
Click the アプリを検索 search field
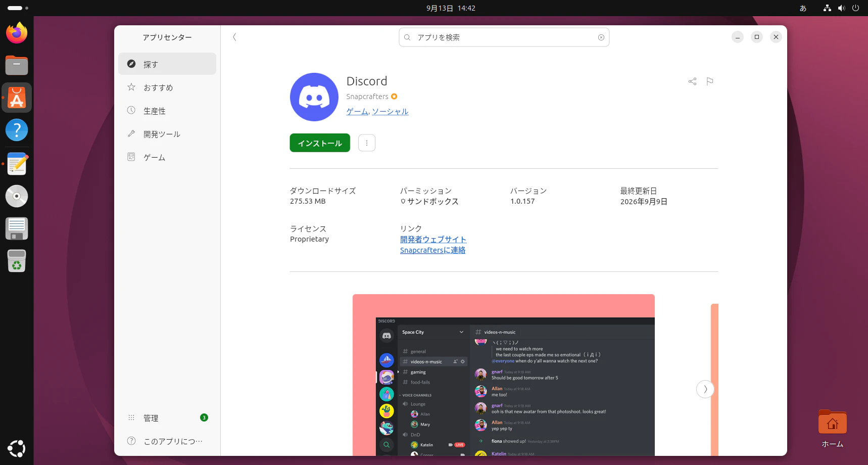coord(504,37)
